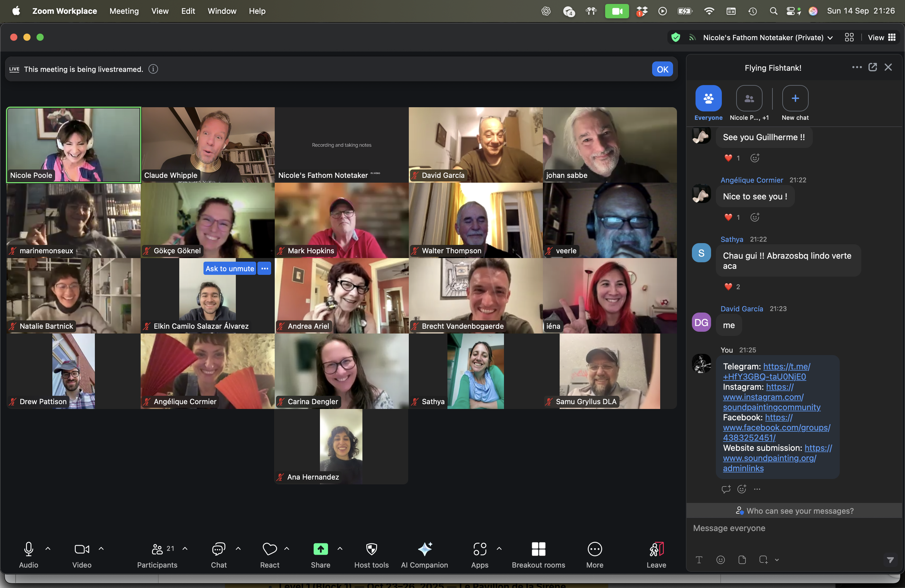The width and height of the screenshot is (905, 588).
Task: Dismiss livestream notice with OK
Action: tap(662, 69)
